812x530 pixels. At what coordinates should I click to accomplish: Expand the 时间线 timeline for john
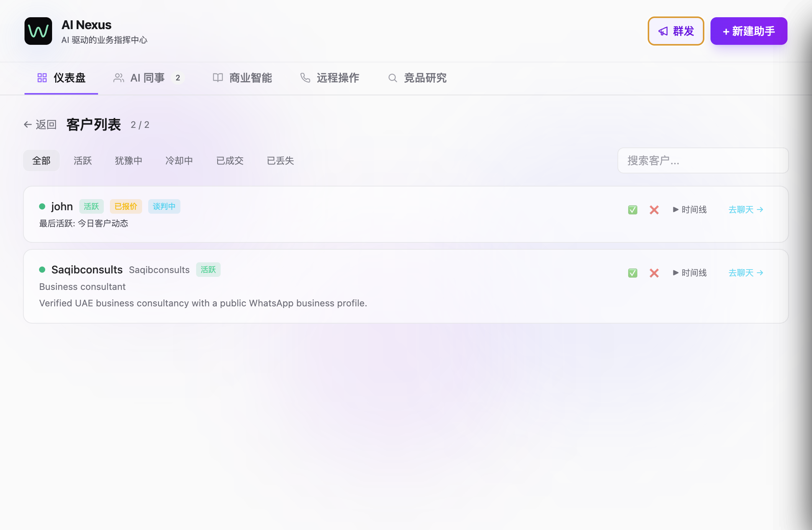pyautogui.click(x=690, y=210)
